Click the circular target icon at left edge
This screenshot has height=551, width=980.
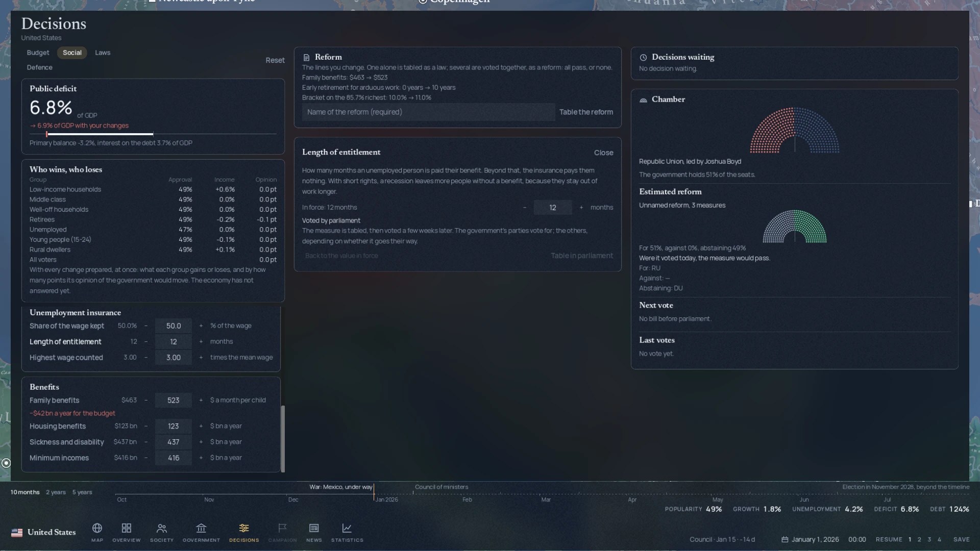pyautogui.click(x=6, y=463)
